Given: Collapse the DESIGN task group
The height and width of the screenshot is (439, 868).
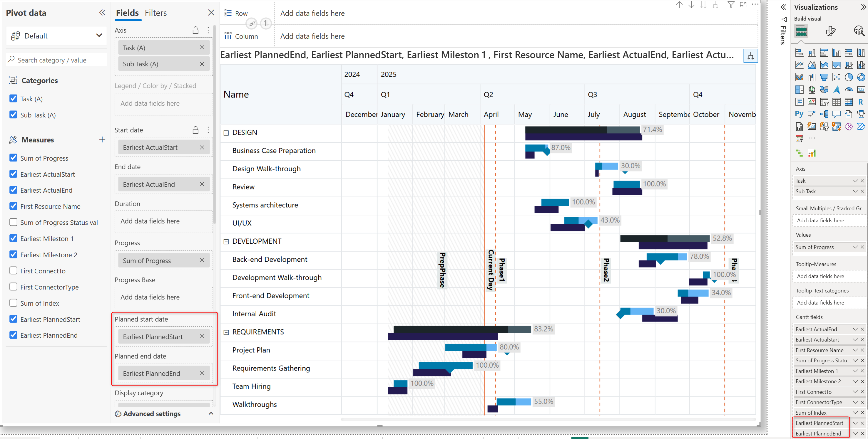Looking at the screenshot, I should pos(226,133).
